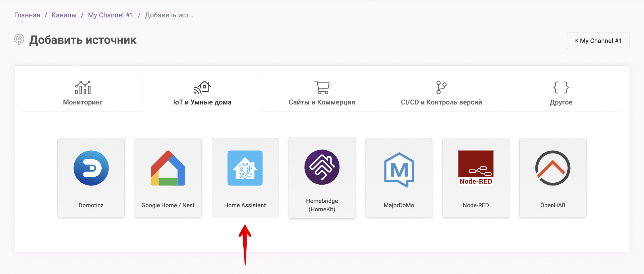Select the OpenHAB logo icon
644x274 pixels.
click(x=553, y=168)
